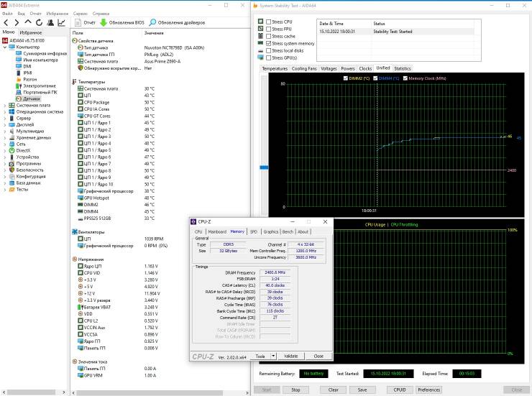Image resolution: width=532 pixels, height=396 pixels.
Task: Click the Stress local disks drive icon
Action: point(260,50)
